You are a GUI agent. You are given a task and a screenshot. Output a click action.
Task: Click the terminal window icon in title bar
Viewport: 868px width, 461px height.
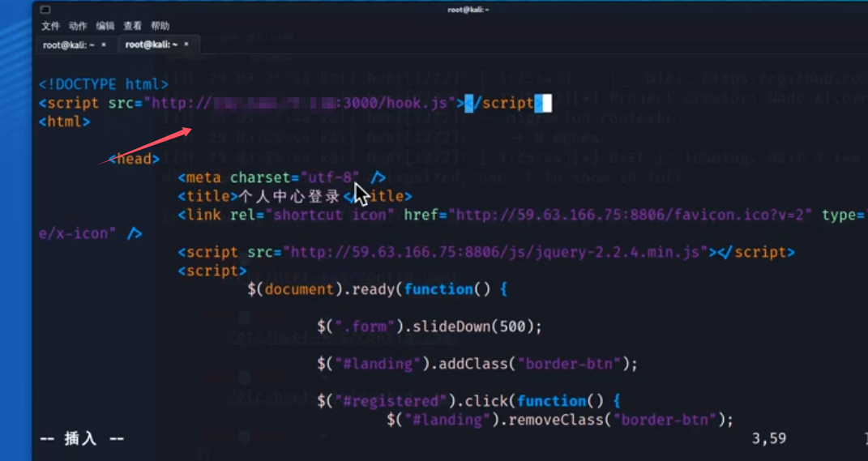(45, 10)
